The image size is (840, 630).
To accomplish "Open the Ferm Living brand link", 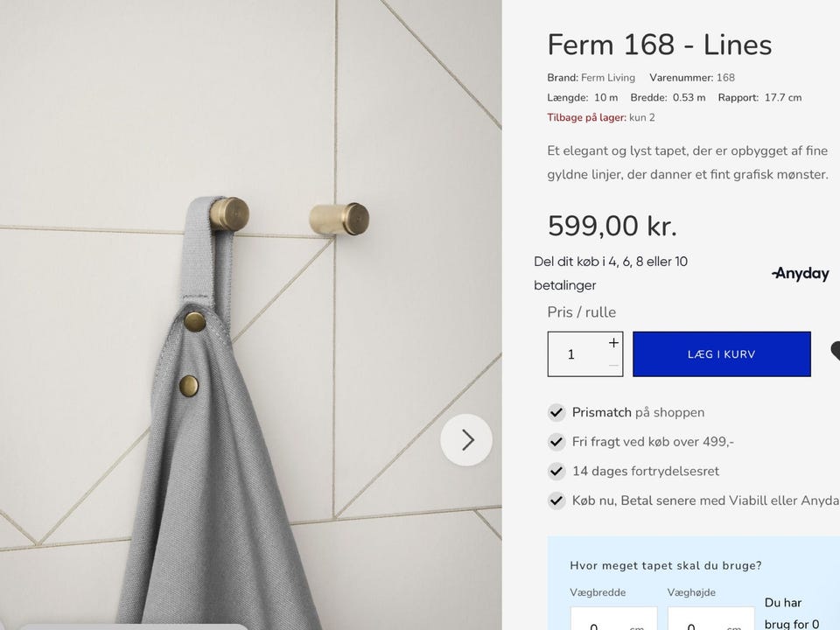I will pyautogui.click(x=608, y=78).
